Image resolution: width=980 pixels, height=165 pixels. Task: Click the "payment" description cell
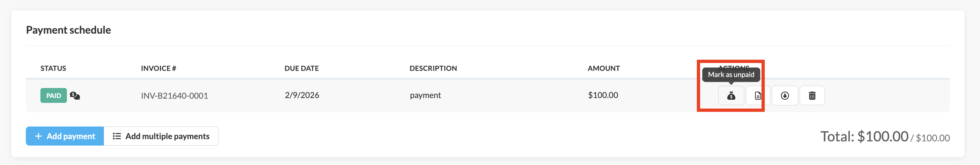pos(425,95)
